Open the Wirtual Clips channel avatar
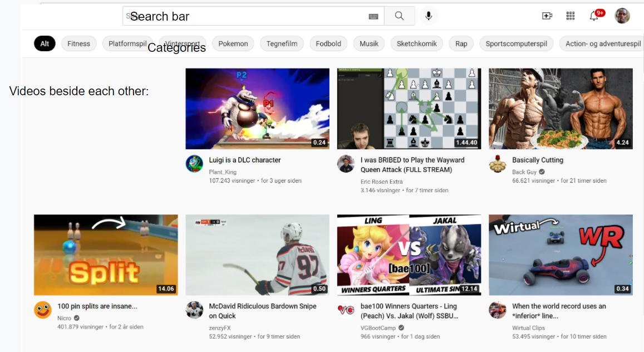The height and width of the screenshot is (352, 644). click(x=498, y=310)
